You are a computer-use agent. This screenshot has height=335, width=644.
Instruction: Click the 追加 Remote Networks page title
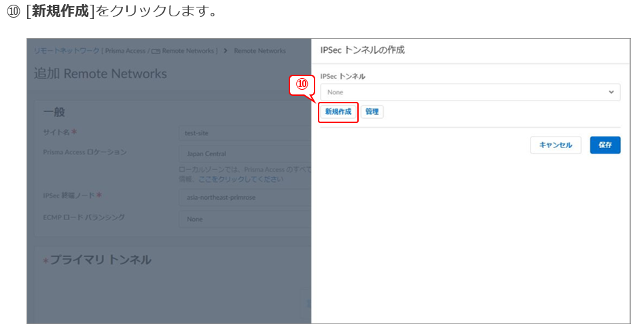pos(101,73)
